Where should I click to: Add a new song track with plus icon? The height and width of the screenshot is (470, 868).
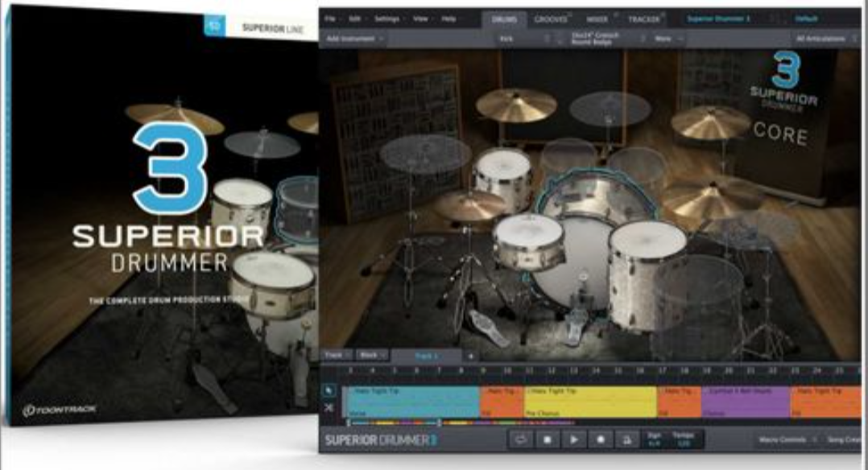point(470,356)
